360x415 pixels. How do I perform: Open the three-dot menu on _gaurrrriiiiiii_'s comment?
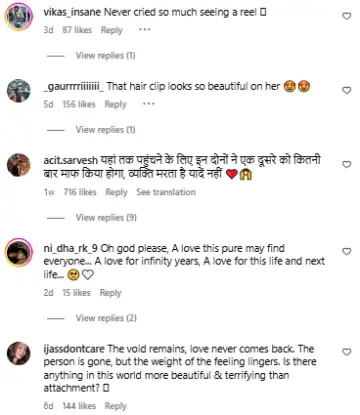coord(149,104)
